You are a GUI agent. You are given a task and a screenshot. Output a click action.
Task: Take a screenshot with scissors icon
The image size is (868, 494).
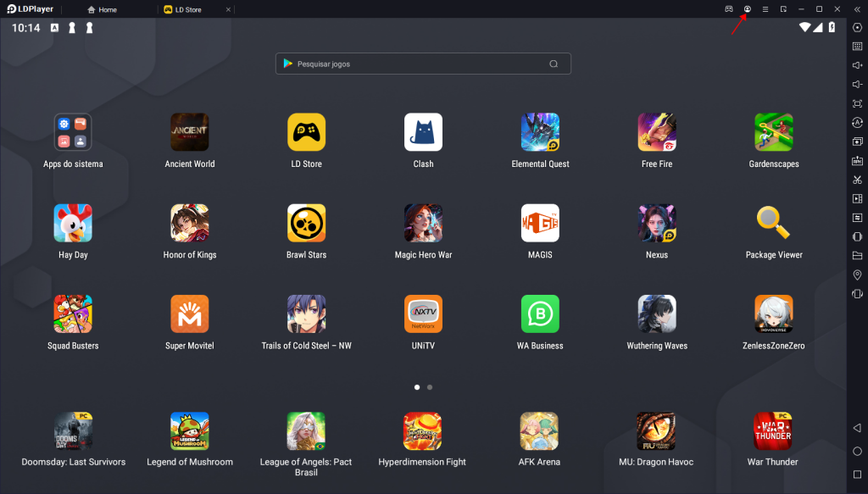tap(857, 180)
